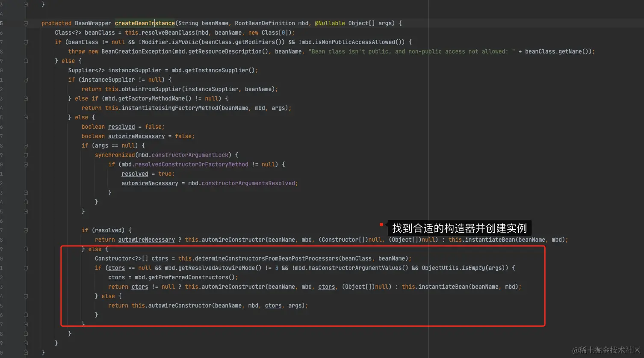Fold the 'if (instanceSupplier != null)' block
The image size is (644, 358).
26,80
